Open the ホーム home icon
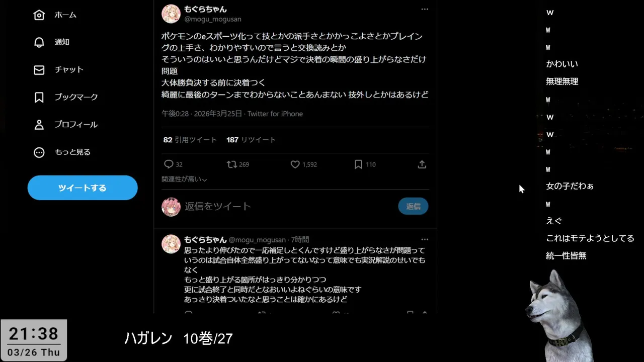Image resolution: width=644 pixels, height=362 pixels. (x=39, y=15)
